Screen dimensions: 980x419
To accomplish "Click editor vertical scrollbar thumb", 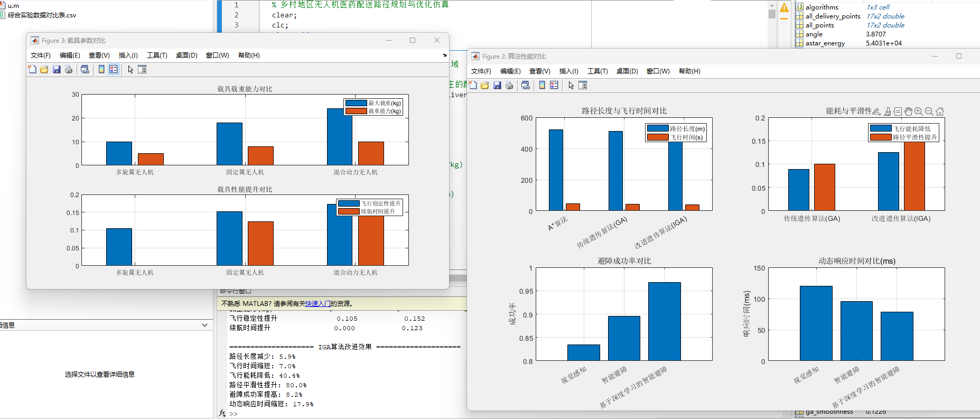I will (x=772, y=14).
